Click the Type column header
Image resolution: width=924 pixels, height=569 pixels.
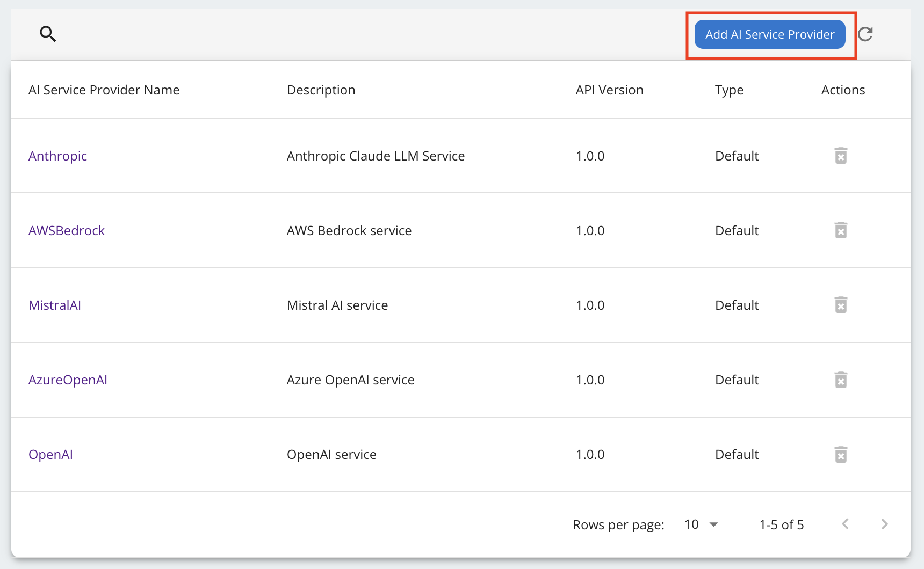click(x=729, y=90)
